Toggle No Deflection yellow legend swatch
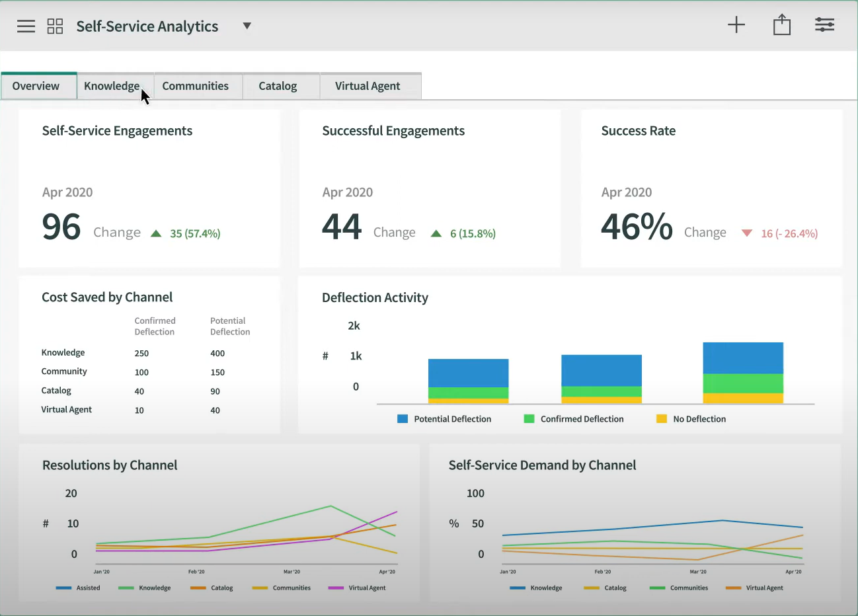The image size is (858, 616). 661,419
